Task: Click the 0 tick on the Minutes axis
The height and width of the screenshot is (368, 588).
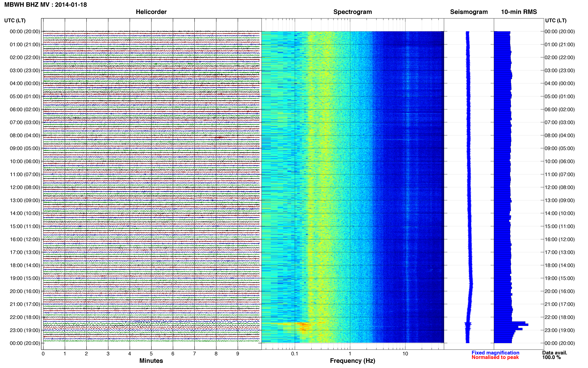Action: coord(43,354)
